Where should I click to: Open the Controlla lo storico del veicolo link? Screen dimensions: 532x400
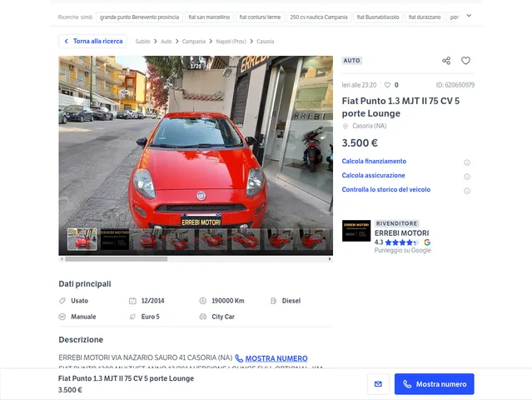click(x=386, y=190)
